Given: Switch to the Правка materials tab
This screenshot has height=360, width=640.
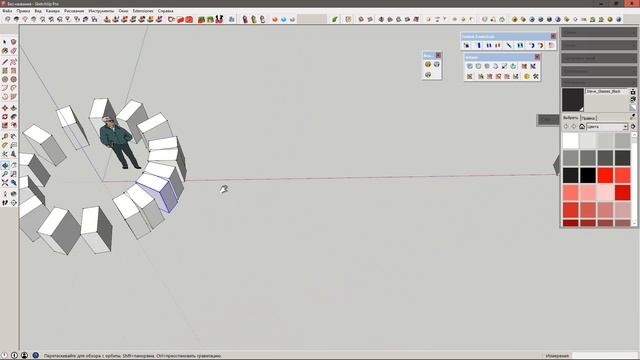Looking at the screenshot, I should click(x=588, y=118).
